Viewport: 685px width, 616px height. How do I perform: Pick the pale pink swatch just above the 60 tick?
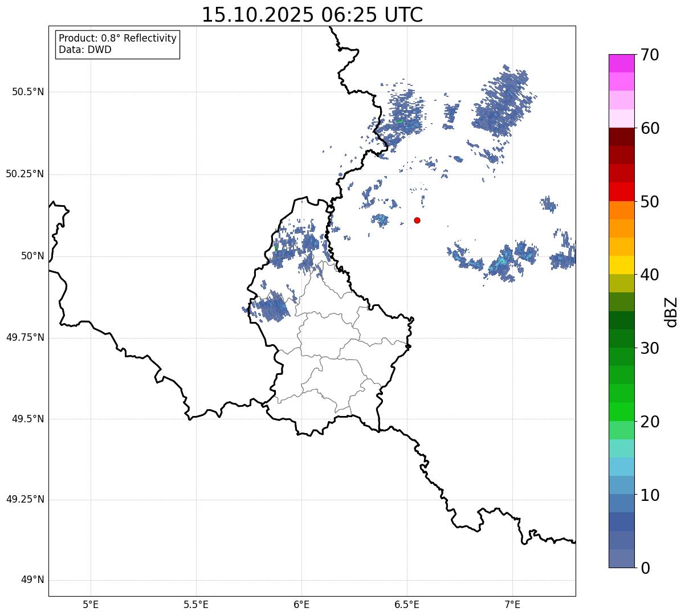[x=621, y=119]
